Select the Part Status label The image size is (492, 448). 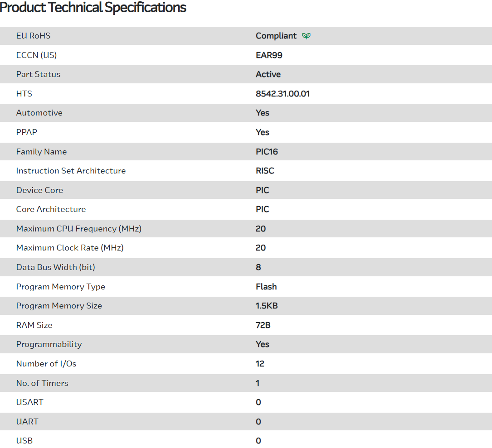[x=38, y=74]
